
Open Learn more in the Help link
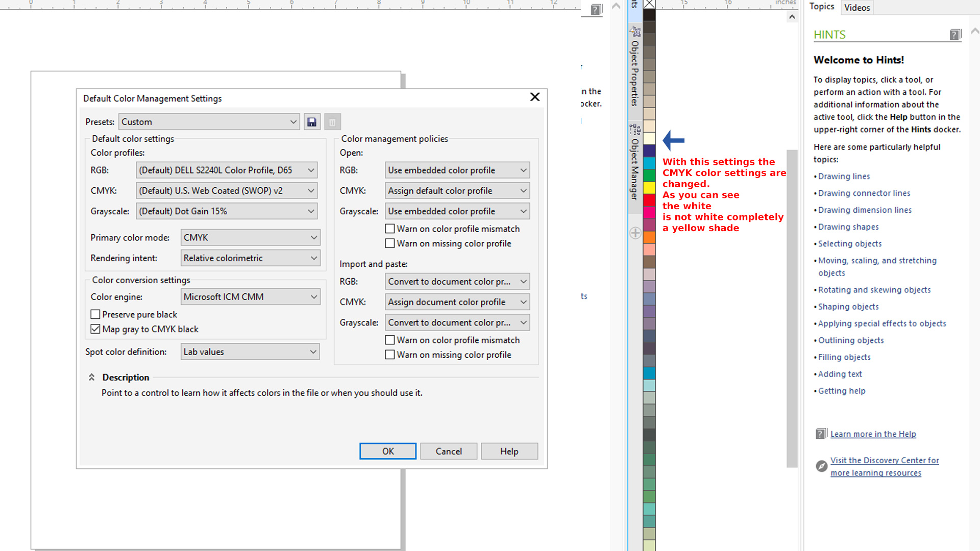coord(873,433)
